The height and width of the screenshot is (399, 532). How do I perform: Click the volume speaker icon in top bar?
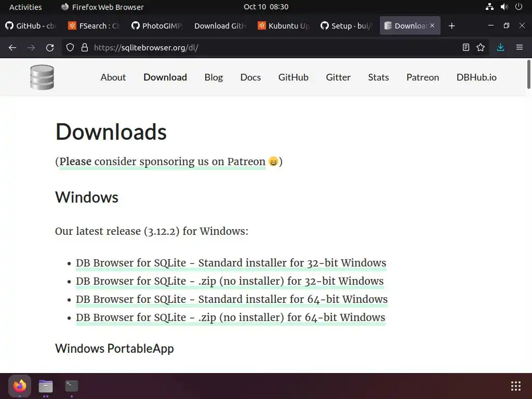504,7
